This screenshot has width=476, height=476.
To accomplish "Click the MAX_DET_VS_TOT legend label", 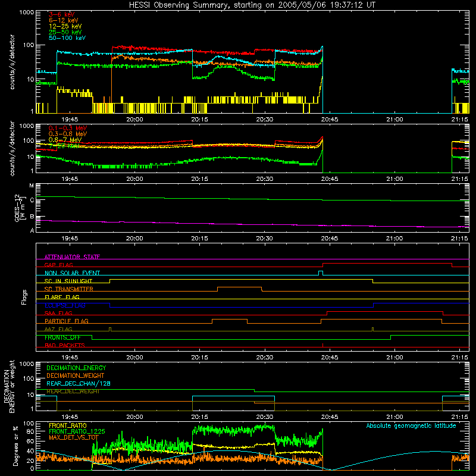I will tap(74, 437).
